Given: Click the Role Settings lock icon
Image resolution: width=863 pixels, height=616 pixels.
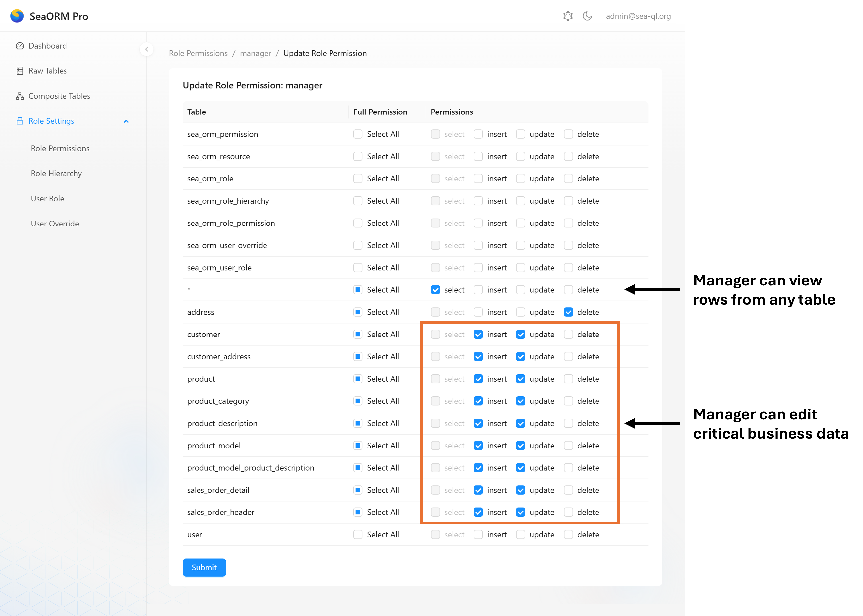Looking at the screenshot, I should coord(20,121).
